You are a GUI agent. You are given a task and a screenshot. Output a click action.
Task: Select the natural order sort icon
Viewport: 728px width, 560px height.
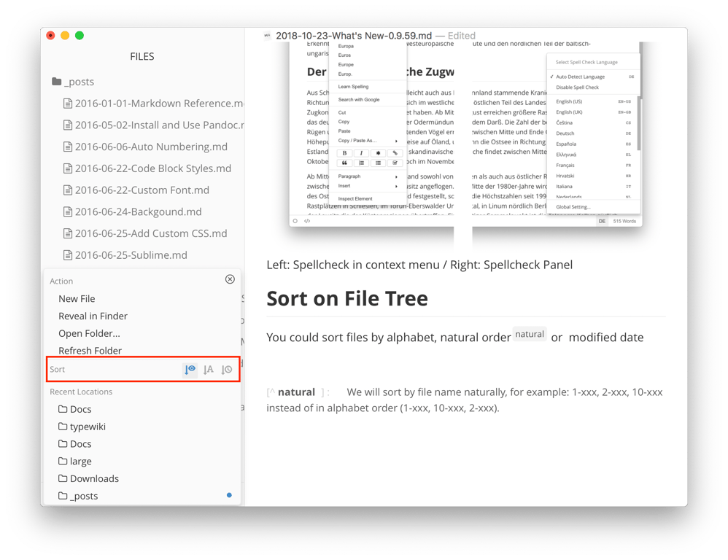[x=190, y=369]
